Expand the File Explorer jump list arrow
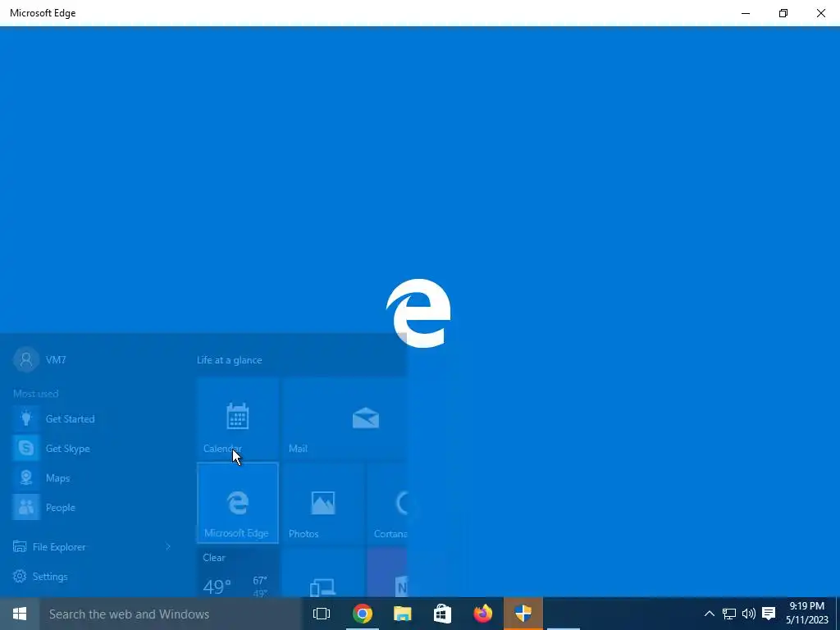 tap(167, 547)
